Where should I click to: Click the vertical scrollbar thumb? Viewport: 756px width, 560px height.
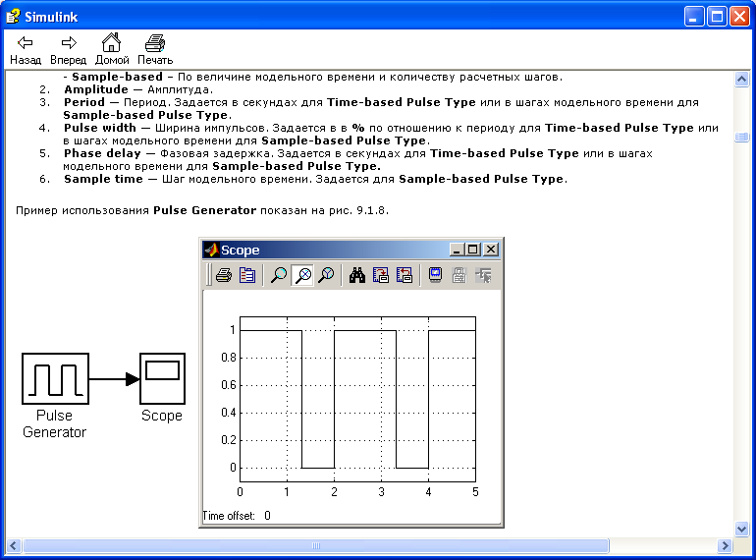click(x=741, y=137)
